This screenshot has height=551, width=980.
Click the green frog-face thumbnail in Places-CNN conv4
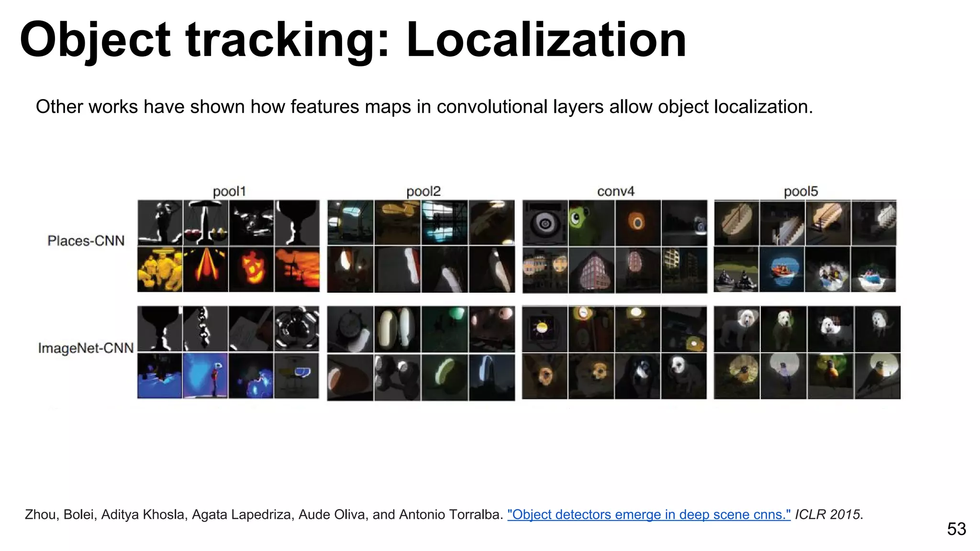click(591, 223)
